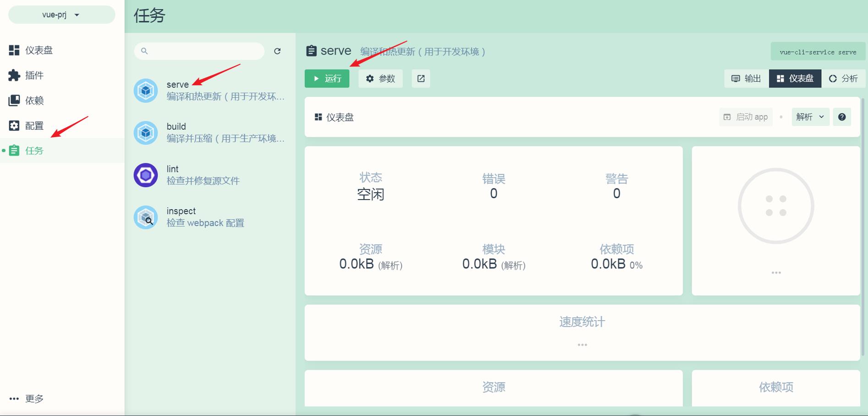Click the 运行 run button
Screen dimensions: 868x416
(x=327, y=78)
